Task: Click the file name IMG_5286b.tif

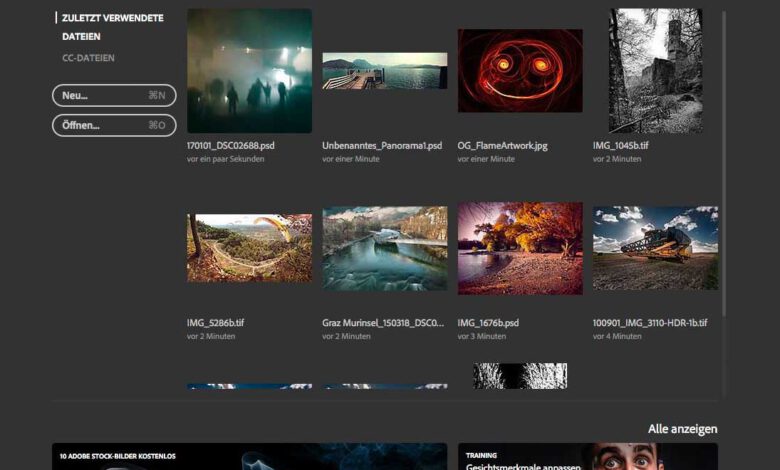Action: click(x=215, y=323)
